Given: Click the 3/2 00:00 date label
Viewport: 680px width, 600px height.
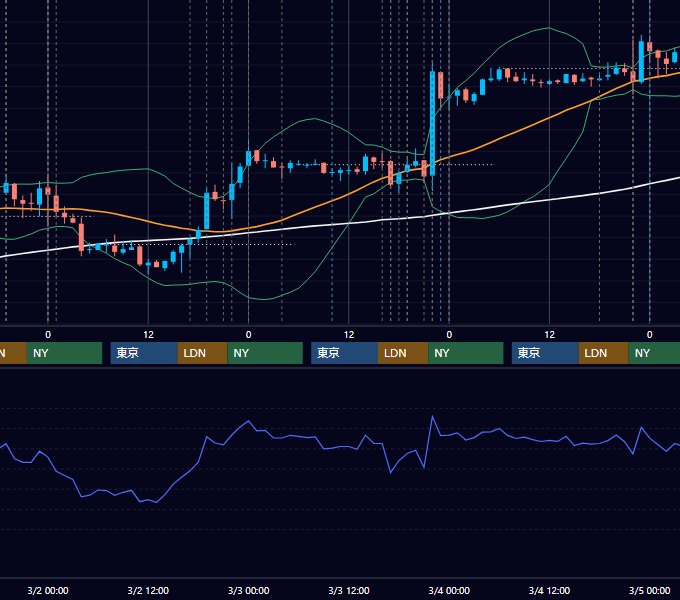Looking at the screenshot, I should (x=48, y=590).
